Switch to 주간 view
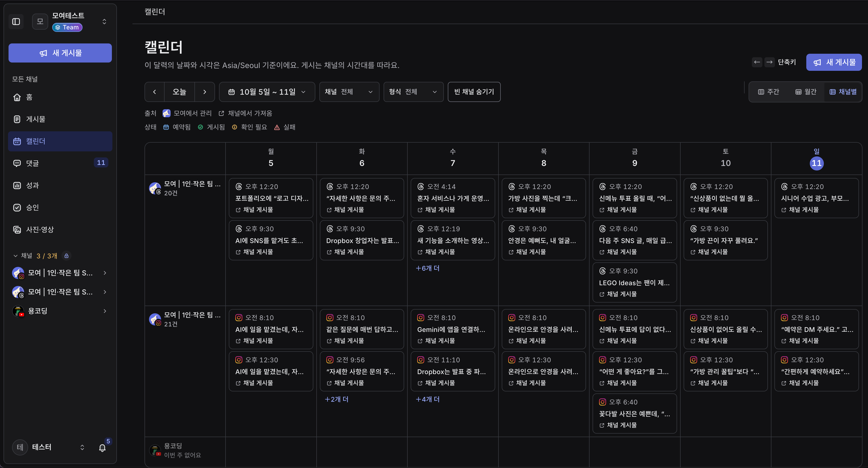Screen dimensions: 868x468 (x=769, y=92)
